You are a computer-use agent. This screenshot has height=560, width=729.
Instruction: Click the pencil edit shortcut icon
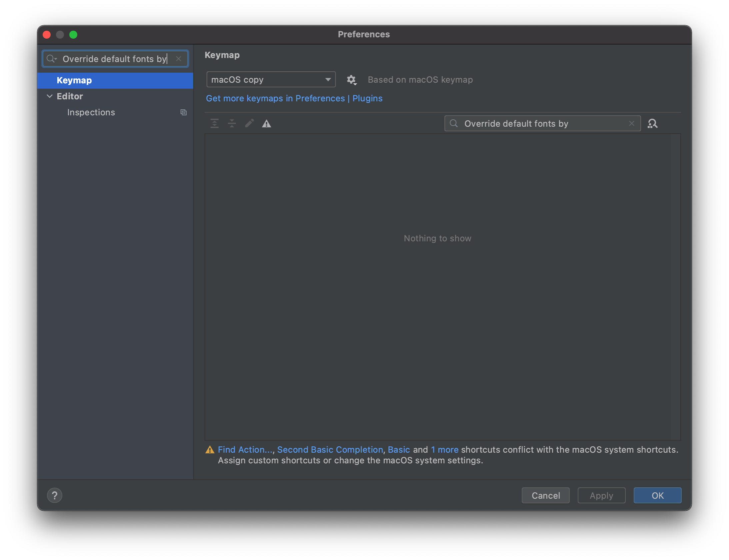(x=249, y=124)
